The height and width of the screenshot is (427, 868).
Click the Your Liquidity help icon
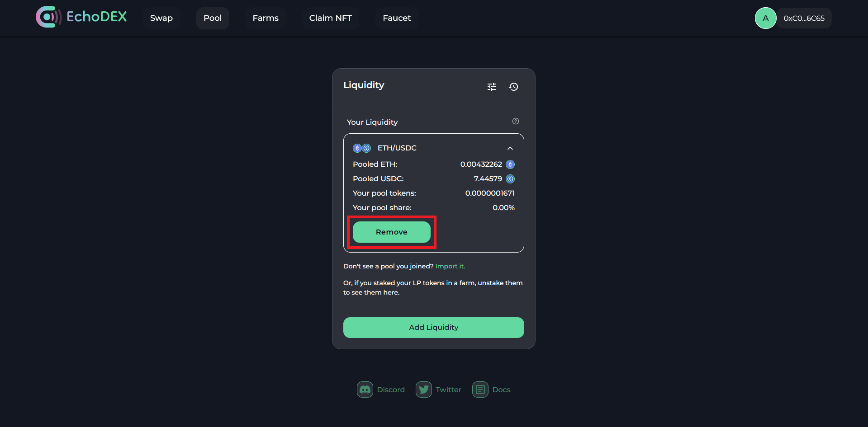coord(516,121)
